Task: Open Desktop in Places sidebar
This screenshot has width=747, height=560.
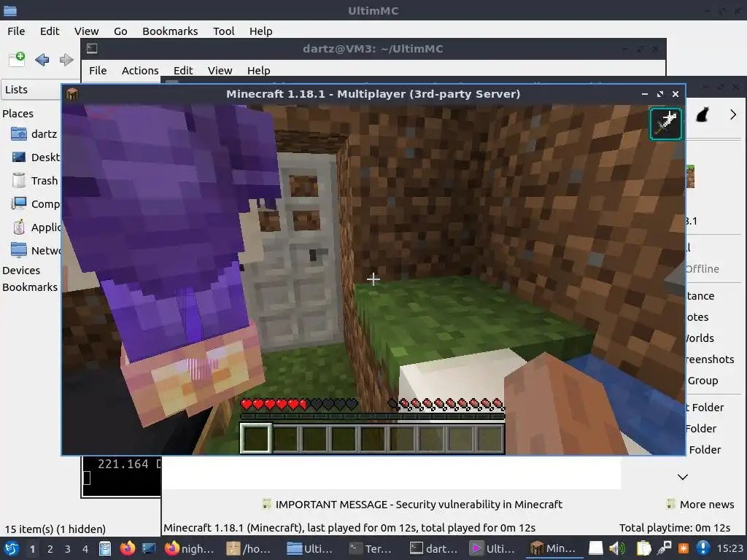Action: [x=36, y=157]
